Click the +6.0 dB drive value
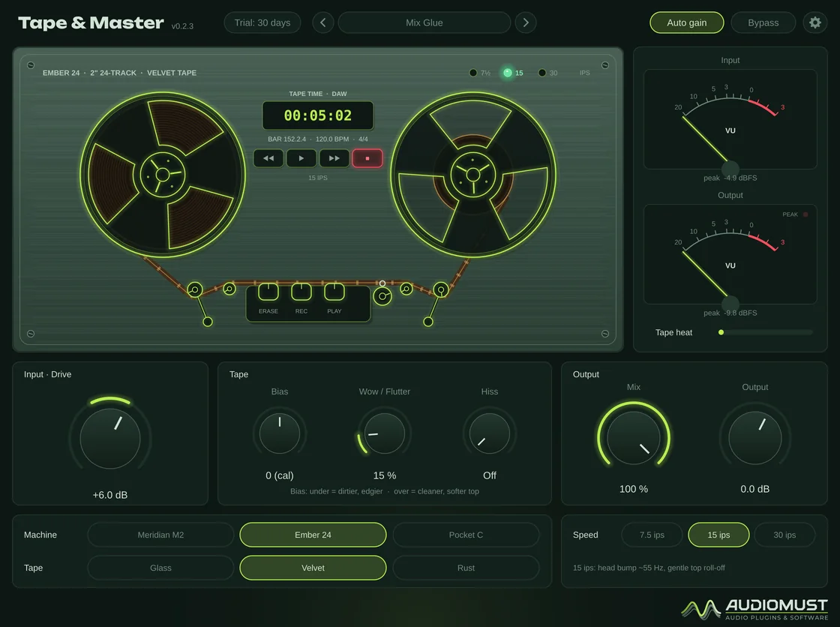The image size is (840, 627). pos(110,495)
